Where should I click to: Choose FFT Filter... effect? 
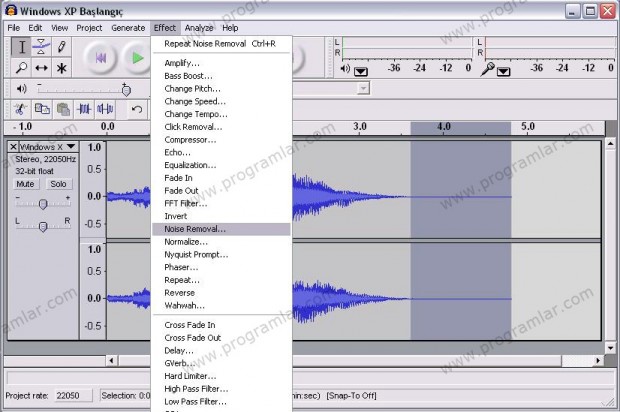pyautogui.click(x=221, y=204)
